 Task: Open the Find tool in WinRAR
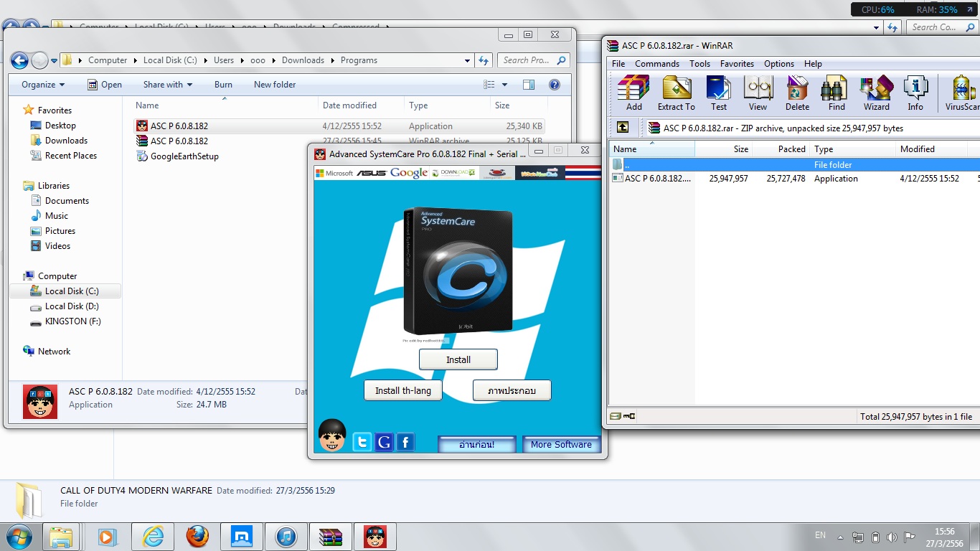pyautogui.click(x=837, y=93)
